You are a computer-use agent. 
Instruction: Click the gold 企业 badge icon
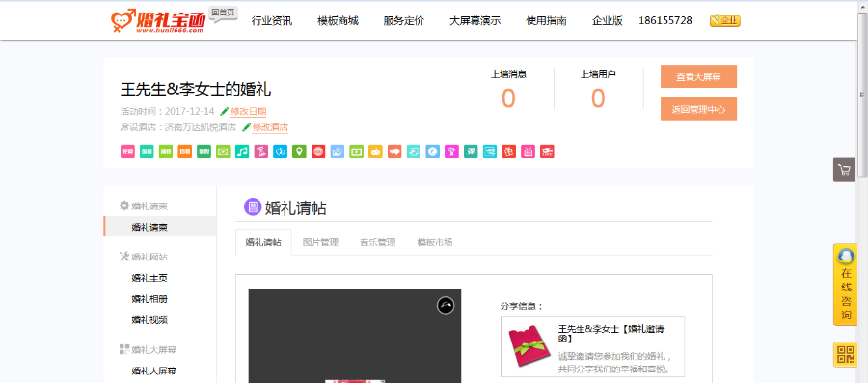click(725, 21)
